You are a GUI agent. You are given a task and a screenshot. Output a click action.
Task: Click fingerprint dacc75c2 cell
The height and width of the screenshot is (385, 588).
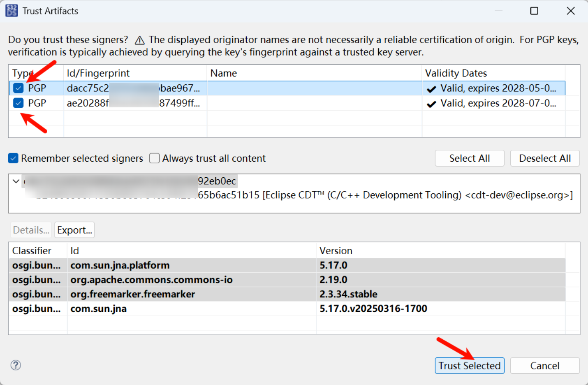(x=135, y=88)
